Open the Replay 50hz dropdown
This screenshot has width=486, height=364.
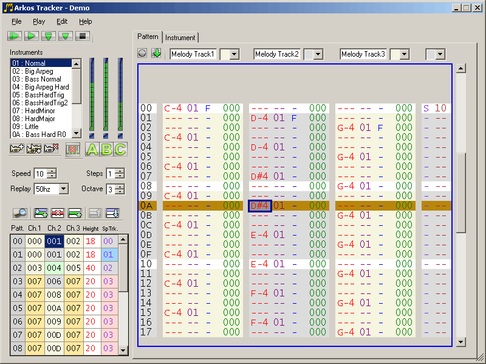[63, 189]
